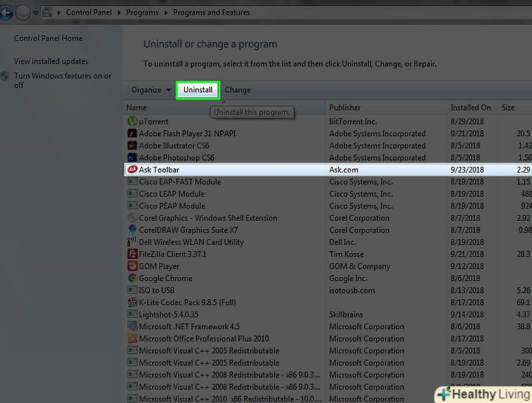This screenshot has width=532, height=403.
Task: Select FileZilla Client 3.37.1 name
Action: click(172, 254)
